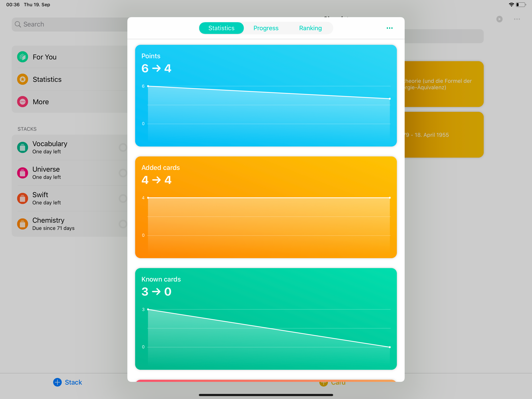Click the Universe stack icon

click(x=22, y=173)
